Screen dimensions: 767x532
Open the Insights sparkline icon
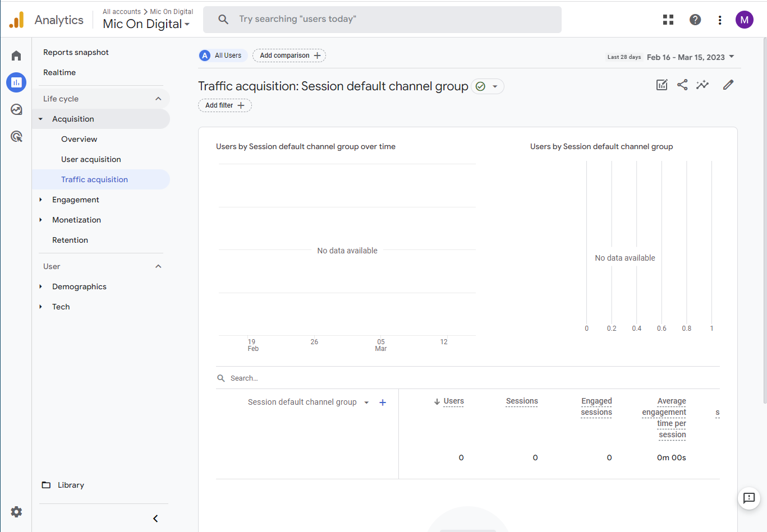(x=702, y=85)
